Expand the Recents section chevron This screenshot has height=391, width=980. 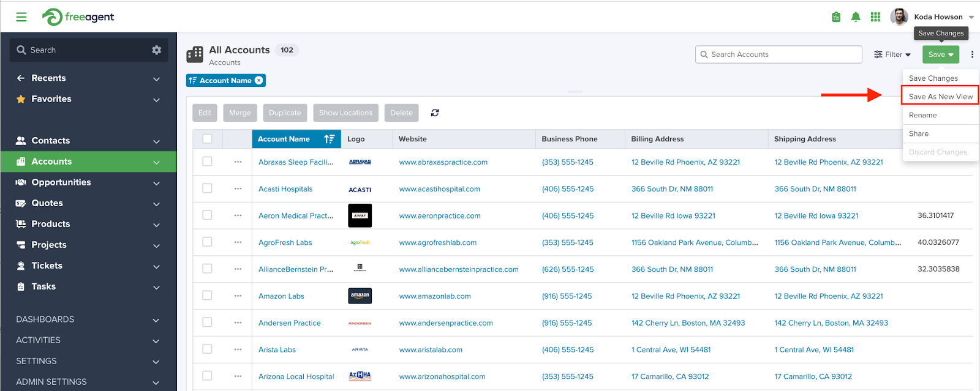(x=156, y=79)
